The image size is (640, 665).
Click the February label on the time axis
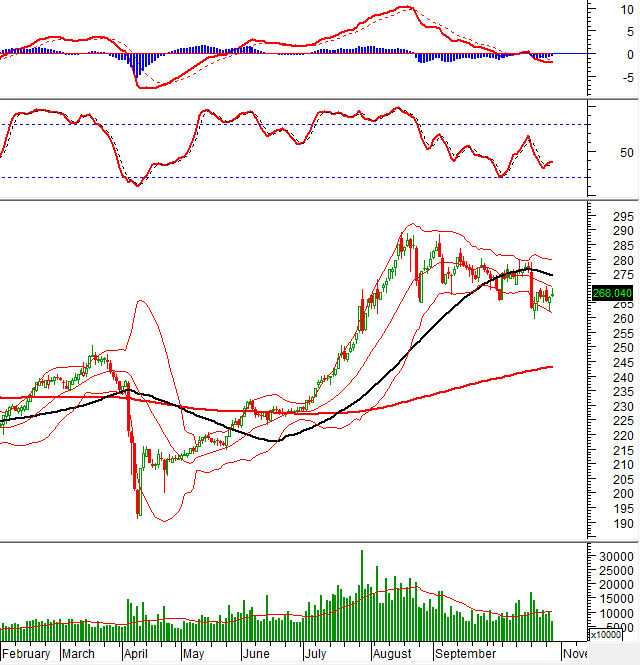coord(26,654)
